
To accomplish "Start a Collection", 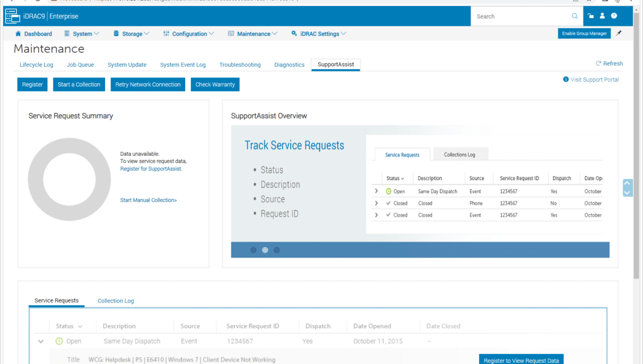I will click(79, 85).
